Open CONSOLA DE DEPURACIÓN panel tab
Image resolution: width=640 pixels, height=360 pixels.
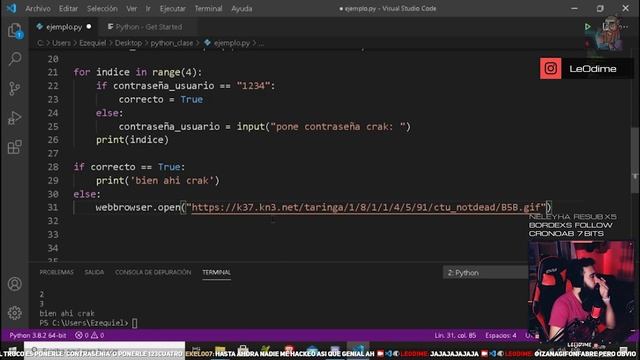coord(153,272)
